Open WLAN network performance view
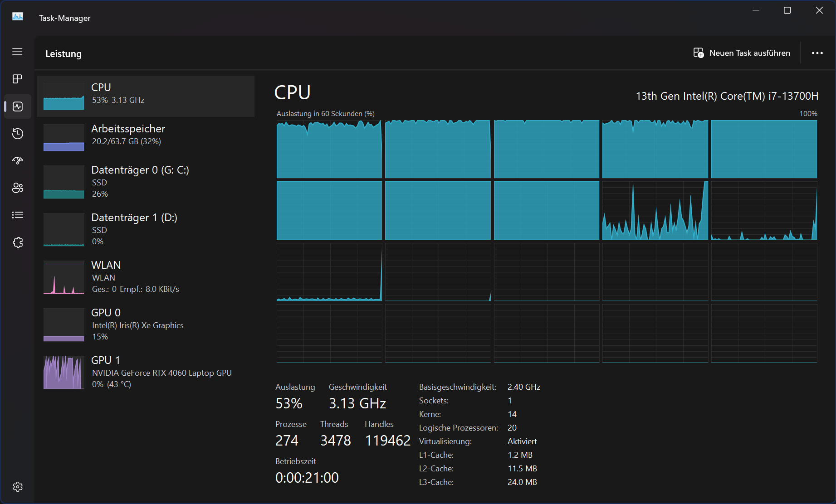 [x=145, y=276]
